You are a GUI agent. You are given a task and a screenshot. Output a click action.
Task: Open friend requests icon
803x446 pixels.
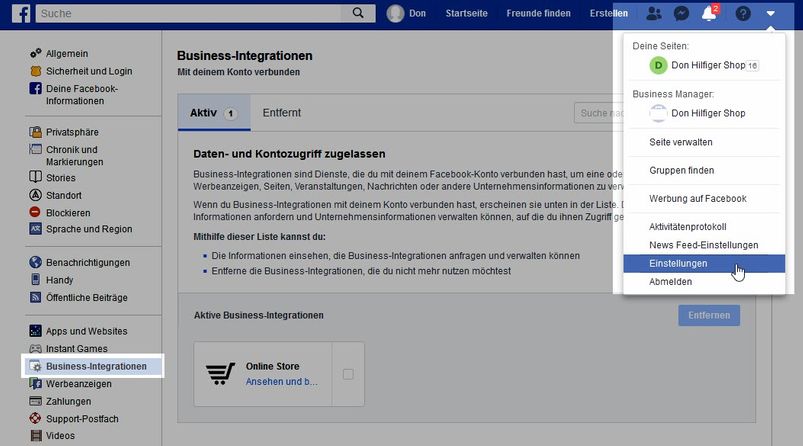pyautogui.click(x=653, y=13)
